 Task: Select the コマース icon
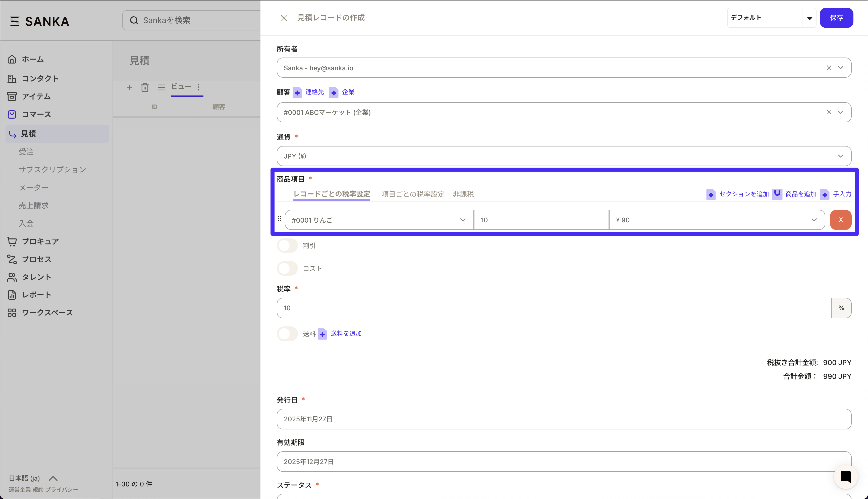(12, 114)
